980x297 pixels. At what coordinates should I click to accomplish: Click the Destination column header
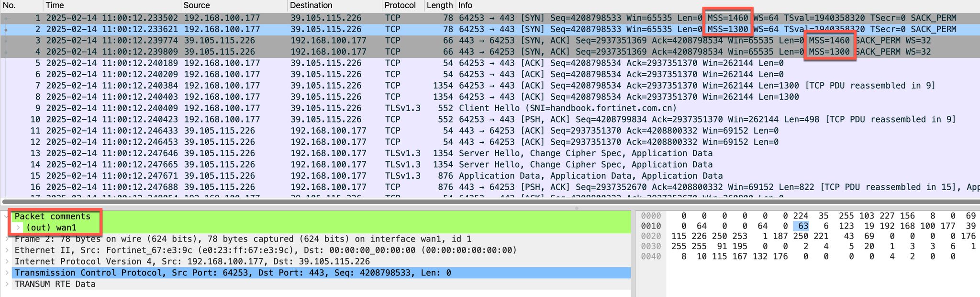(335, 5)
